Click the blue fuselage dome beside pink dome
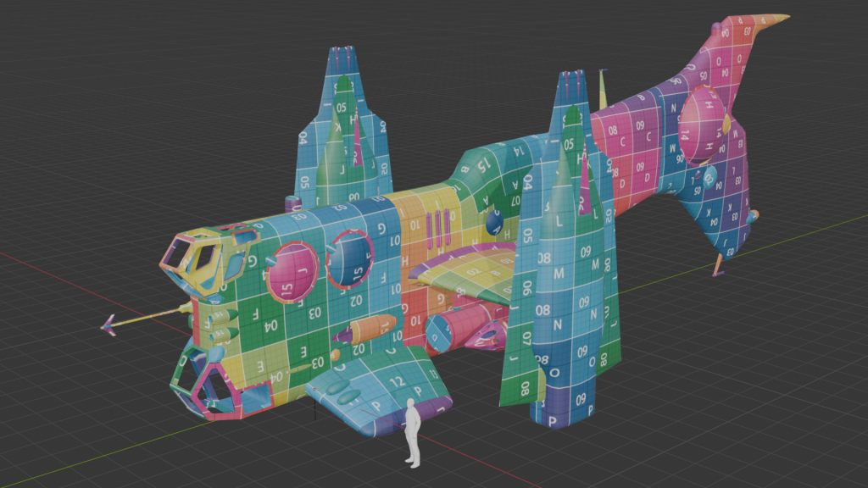868x488 pixels. click(349, 259)
